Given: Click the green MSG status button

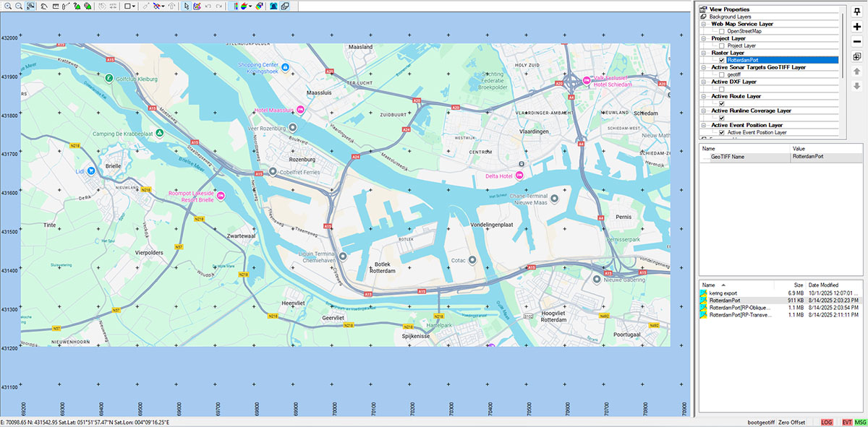Looking at the screenshot, I should pyautogui.click(x=860, y=421).
